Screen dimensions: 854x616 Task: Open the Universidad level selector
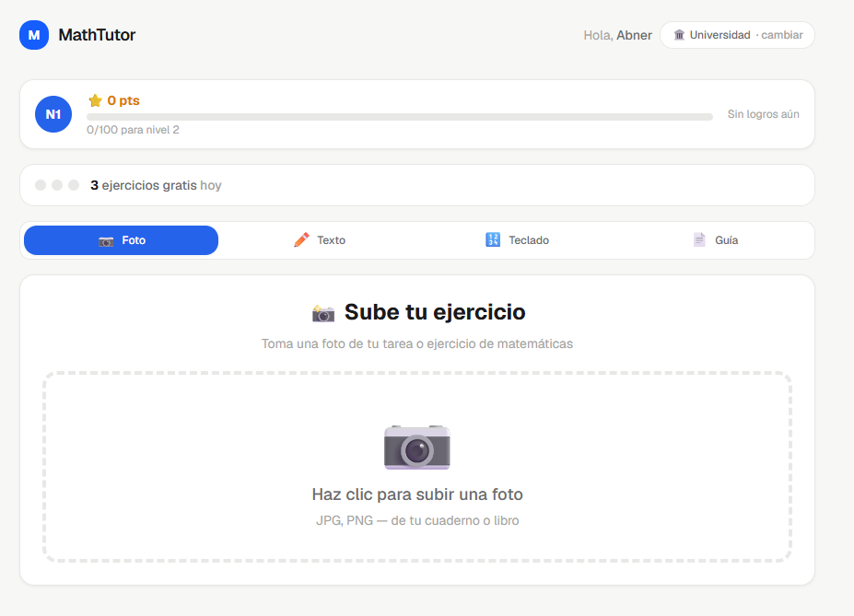tap(737, 35)
